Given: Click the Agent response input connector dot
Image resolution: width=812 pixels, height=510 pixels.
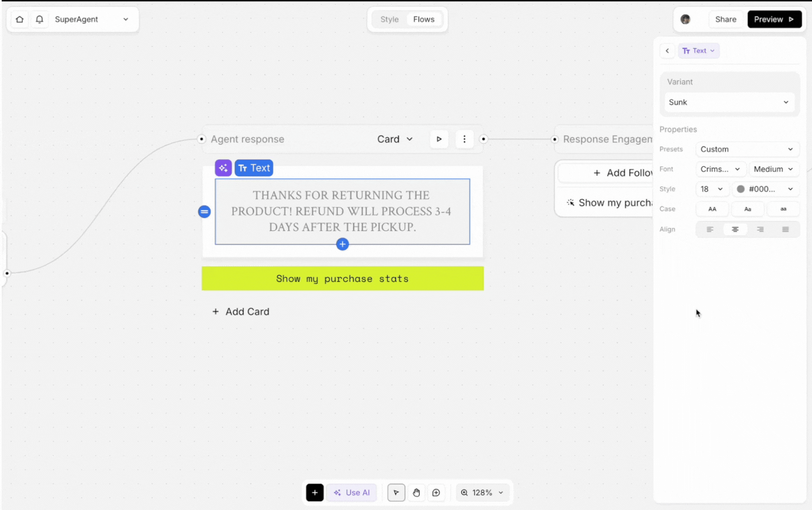Looking at the screenshot, I should coord(202,139).
